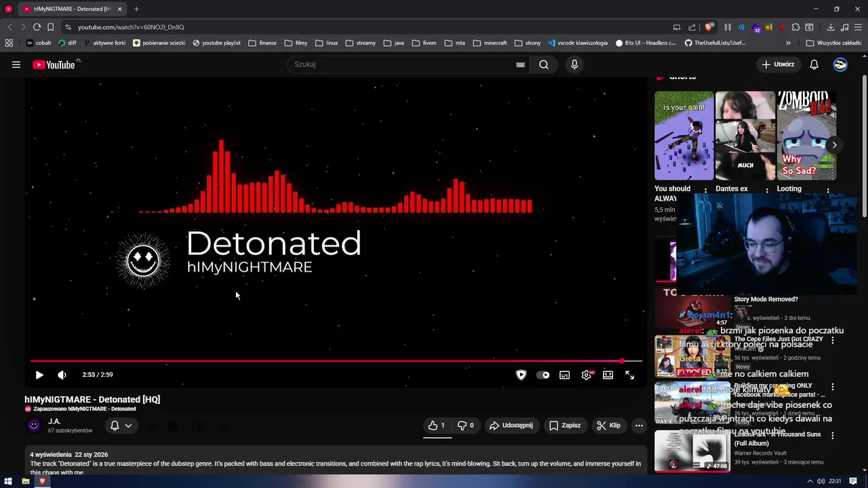Open the cobalt bookmark
The height and width of the screenshot is (488, 868).
(39, 43)
